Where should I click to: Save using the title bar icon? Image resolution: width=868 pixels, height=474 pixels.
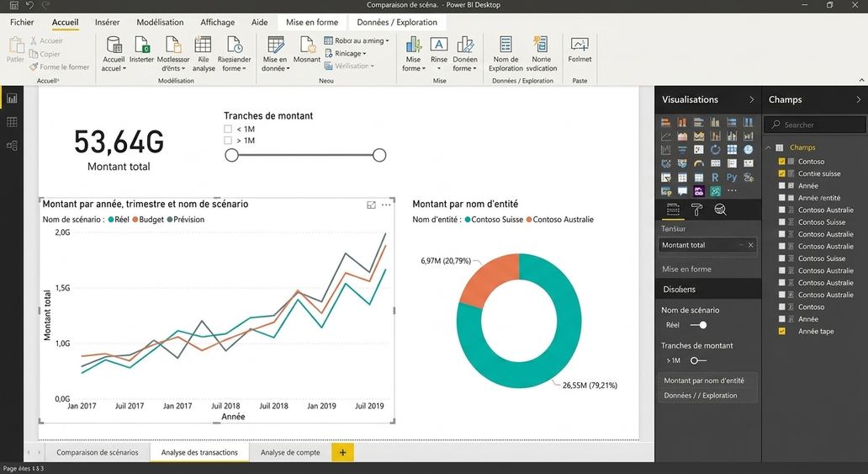point(13,5)
